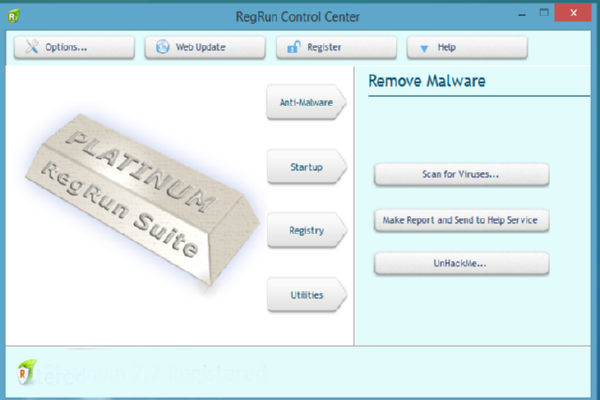Screen dimensions: 600x400
Task: Expand the Help dropdown
Action: [467, 47]
